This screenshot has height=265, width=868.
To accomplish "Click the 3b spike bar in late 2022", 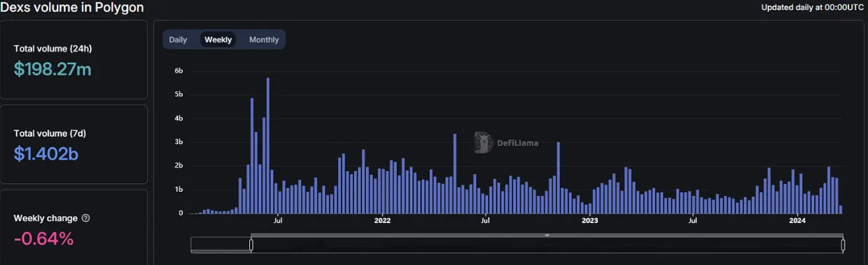I will point(559,178).
